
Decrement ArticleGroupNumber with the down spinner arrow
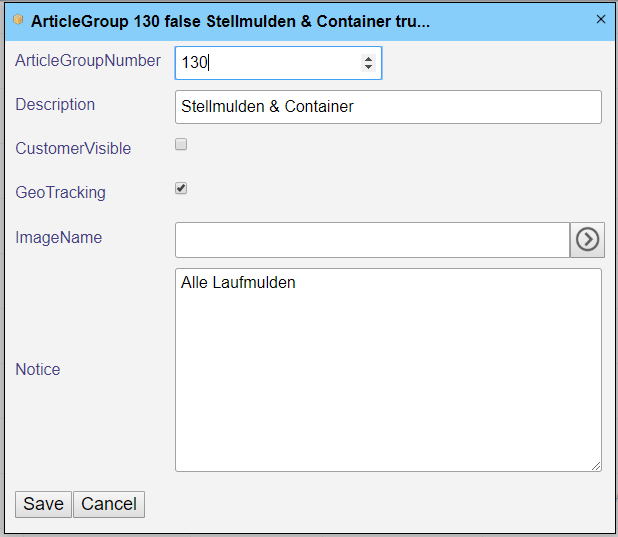(x=368, y=67)
